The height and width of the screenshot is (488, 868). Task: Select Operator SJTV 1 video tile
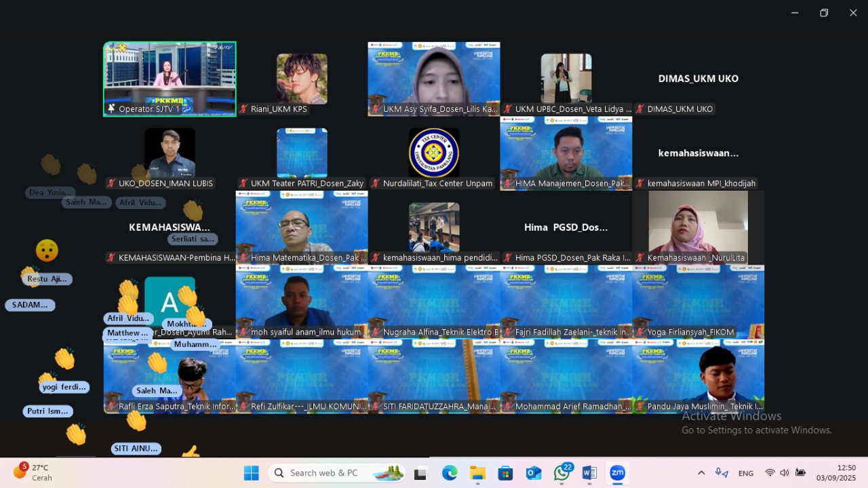pos(170,79)
